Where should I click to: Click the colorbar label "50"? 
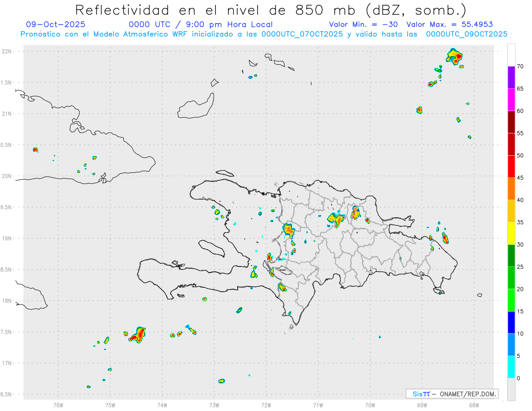(520, 156)
